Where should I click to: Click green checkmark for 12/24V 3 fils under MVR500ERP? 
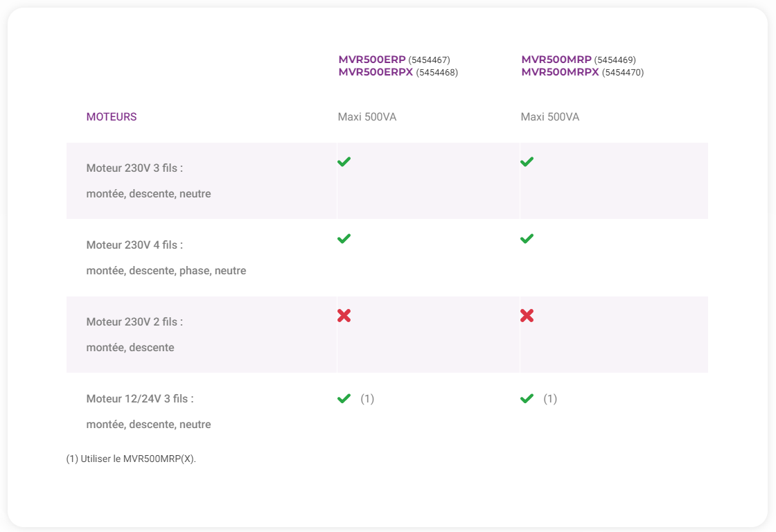pos(344,398)
